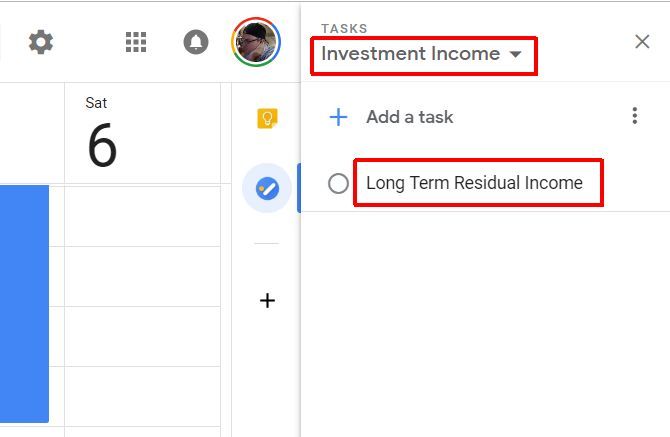This screenshot has width=670, height=437.
Task: Show notifications via the bell icon
Action: [x=196, y=42]
